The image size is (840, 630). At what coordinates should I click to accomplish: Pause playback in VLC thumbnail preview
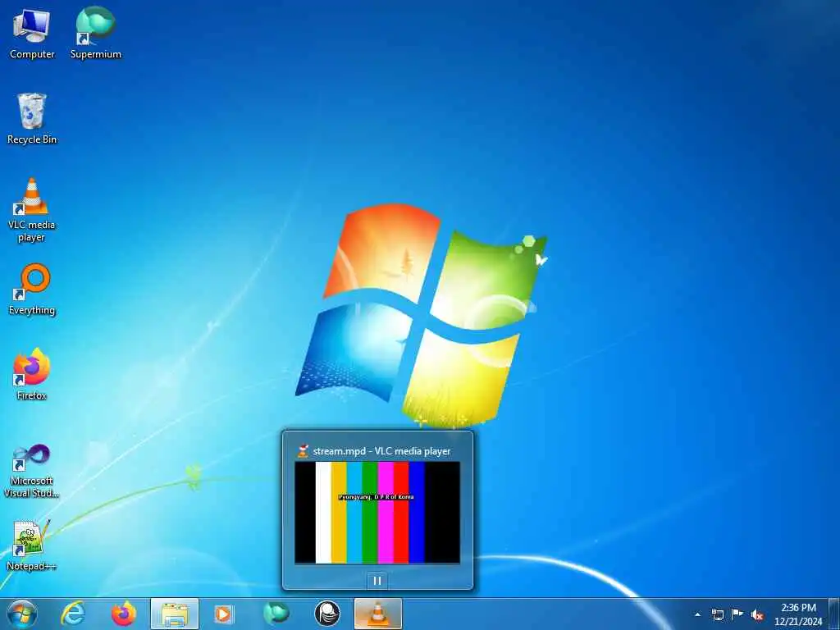point(377,581)
